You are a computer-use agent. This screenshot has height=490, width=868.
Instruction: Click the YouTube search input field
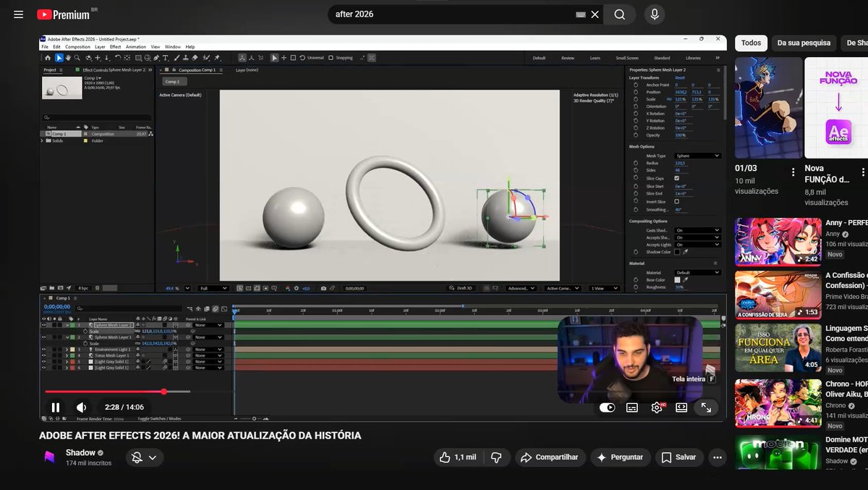tap(452, 14)
